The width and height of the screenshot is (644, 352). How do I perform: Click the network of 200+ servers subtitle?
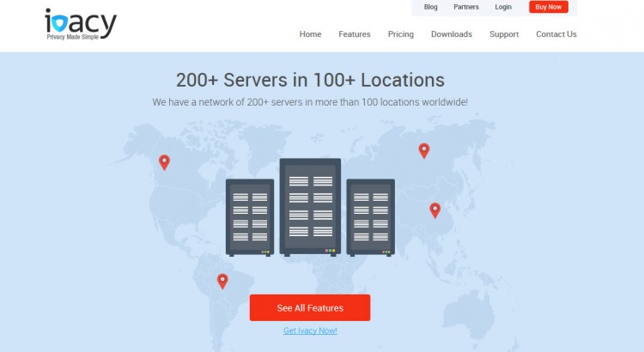pos(310,102)
